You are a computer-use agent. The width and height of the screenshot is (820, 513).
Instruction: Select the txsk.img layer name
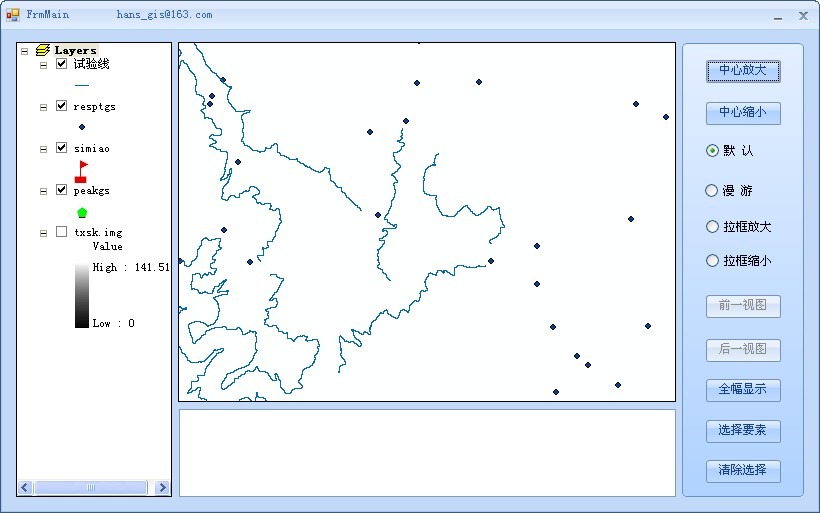click(98, 233)
